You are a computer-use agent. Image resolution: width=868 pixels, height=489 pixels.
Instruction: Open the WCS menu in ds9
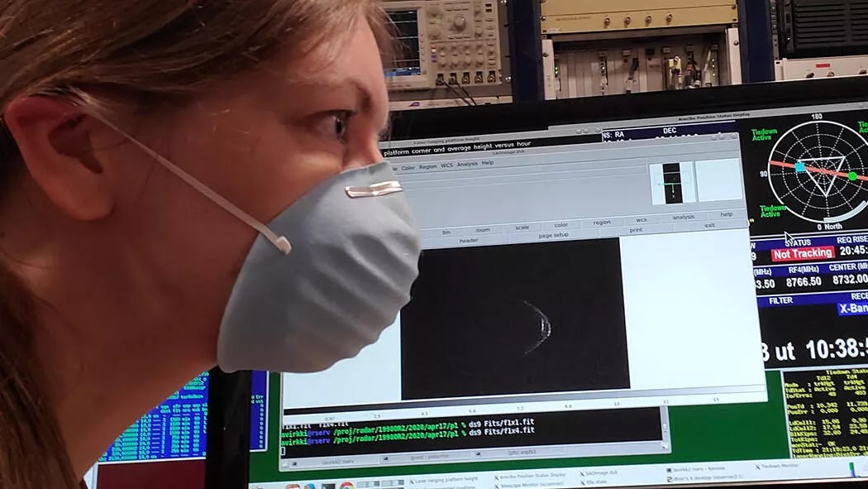[446, 165]
